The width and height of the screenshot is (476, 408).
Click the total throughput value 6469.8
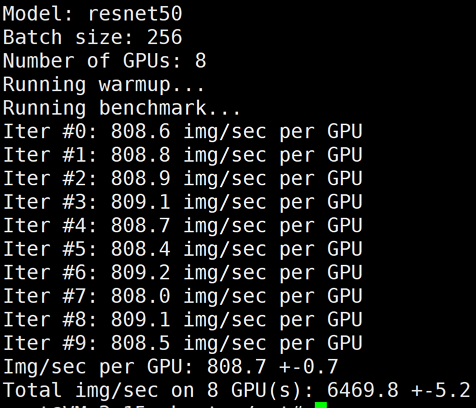[362, 390]
